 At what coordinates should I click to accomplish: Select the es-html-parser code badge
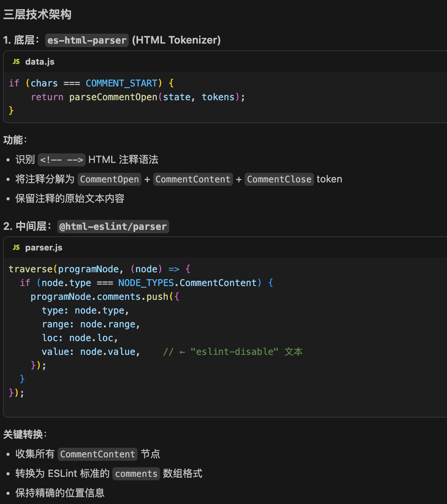coord(87,40)
